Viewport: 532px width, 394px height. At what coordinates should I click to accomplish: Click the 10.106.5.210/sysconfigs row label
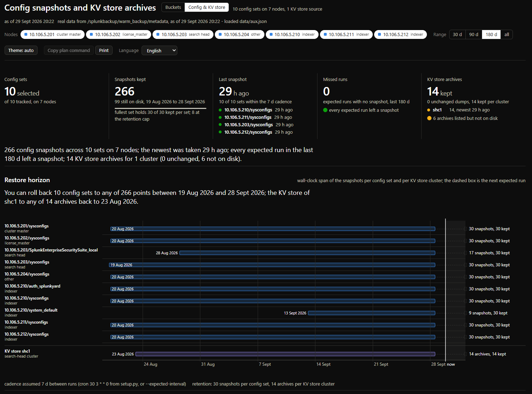[x=27, y=298]
